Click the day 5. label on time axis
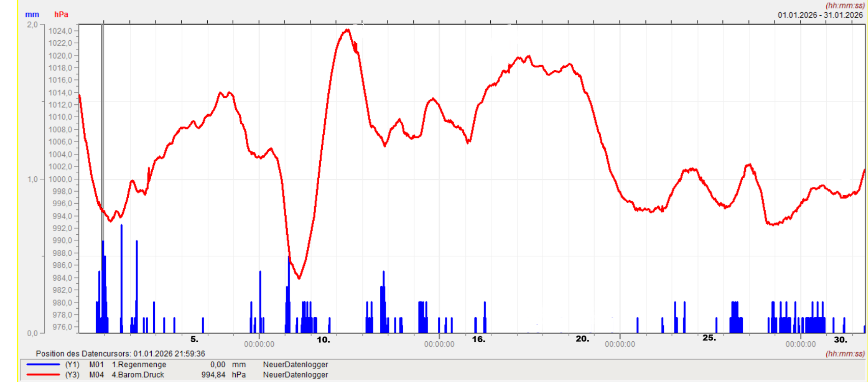Viewport: 868px width, 382px height. (194, 339)
